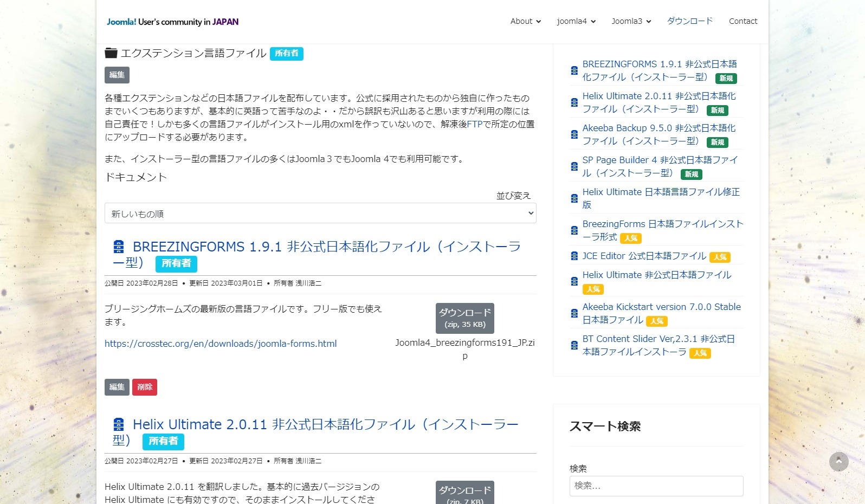The width and height of the screenshot is (865, 504).
Task: Click the document icon beside Helix Ultimate 2.0.11 main title
Action: pyautogui.click(x=119, y=424)
